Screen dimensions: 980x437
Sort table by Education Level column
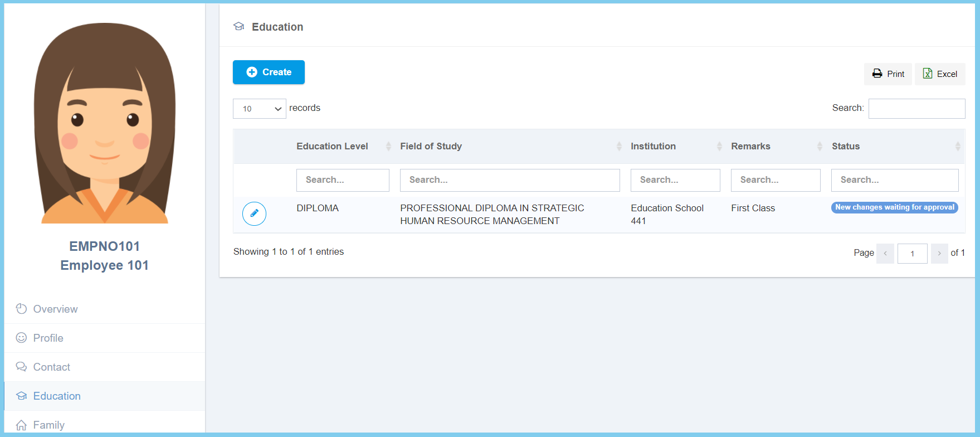point(332,146)
